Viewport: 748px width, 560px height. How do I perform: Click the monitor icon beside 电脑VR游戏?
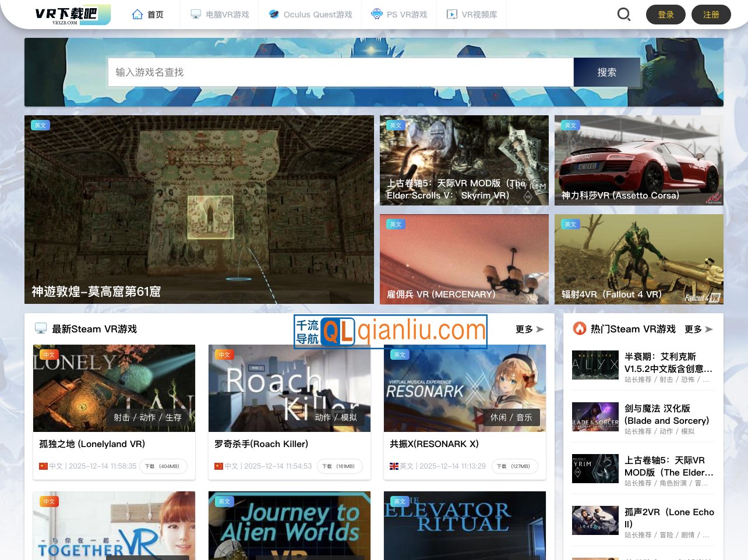[196, 15]
